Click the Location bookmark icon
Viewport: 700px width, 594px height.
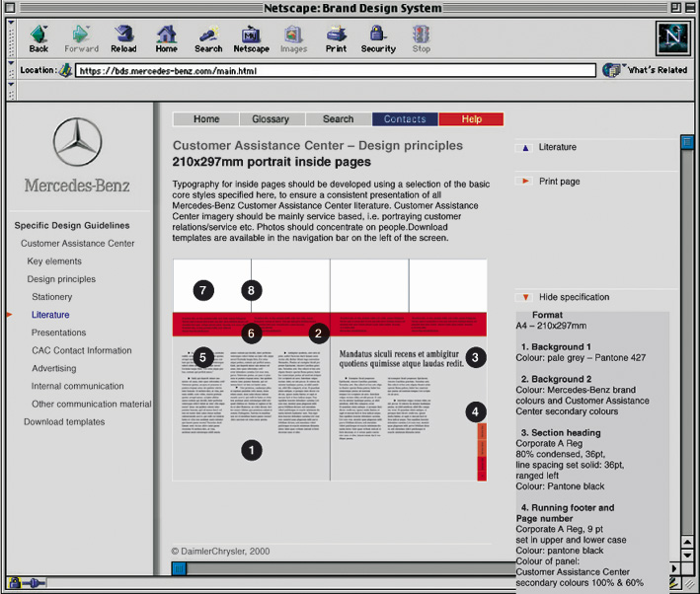pyautogui.click(x=66, y=70)
